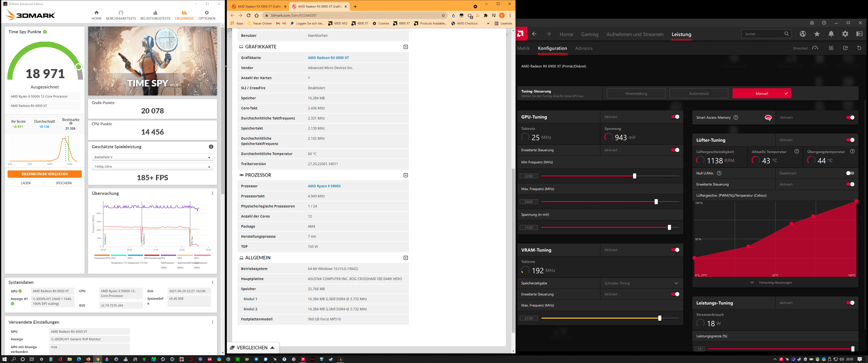Open OPTIONEN tab in 3DMark
The image size is (868, 363).
tap(207, 15)
